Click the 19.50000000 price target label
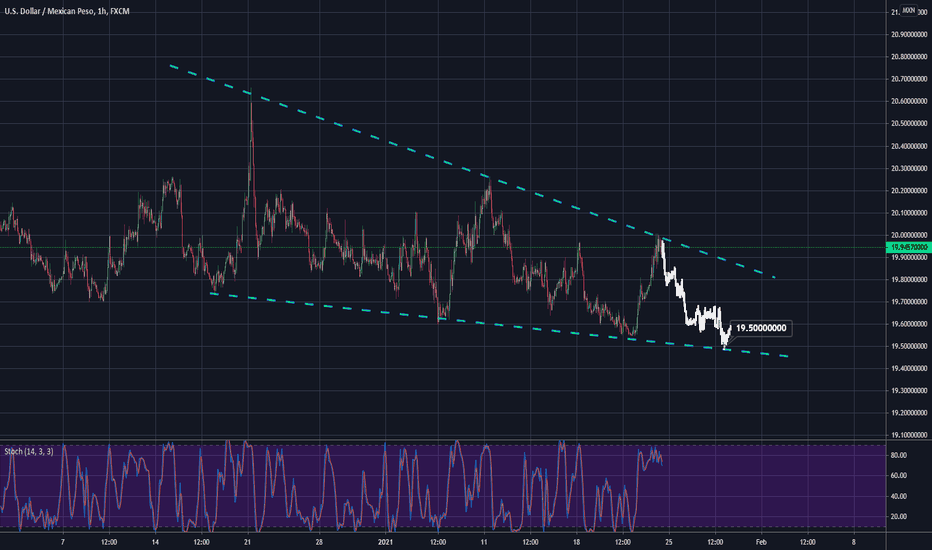 [x=761, y=328]
